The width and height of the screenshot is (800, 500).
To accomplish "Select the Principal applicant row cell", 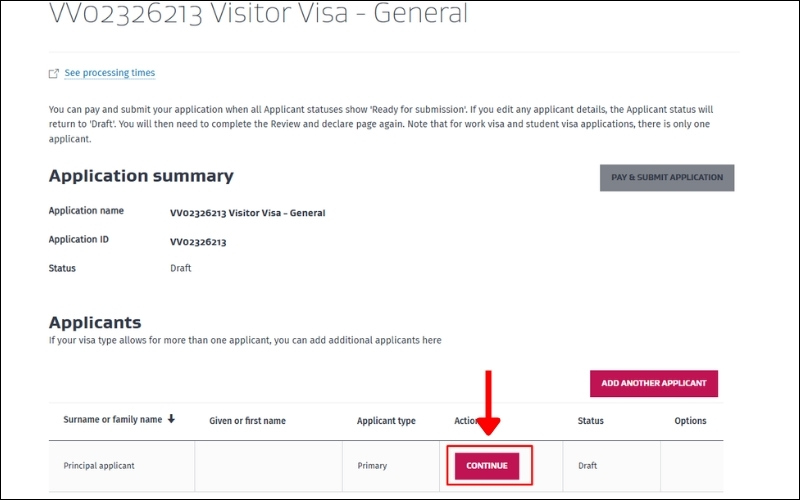I will click(x=99, y=466).
